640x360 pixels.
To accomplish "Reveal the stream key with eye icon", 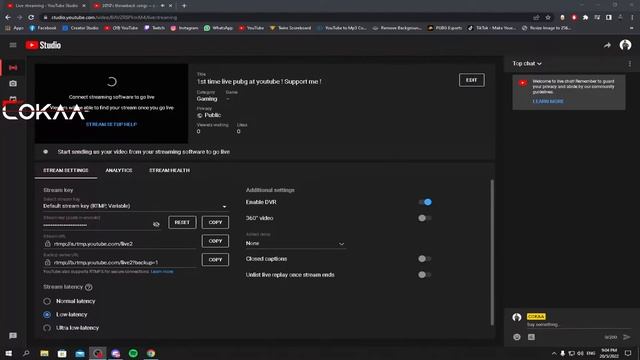I will (156, 224).
